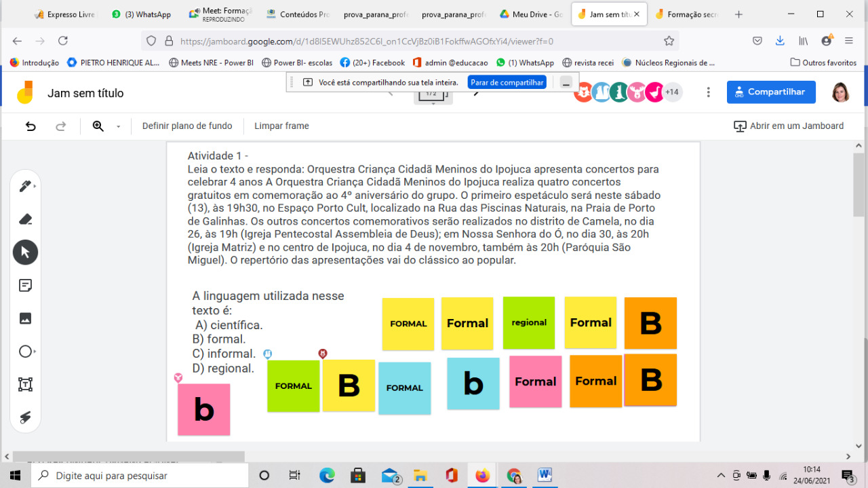The image size is (868, 488).
Task: Click the taskbar search box
Action: click(x=140, y=475)
